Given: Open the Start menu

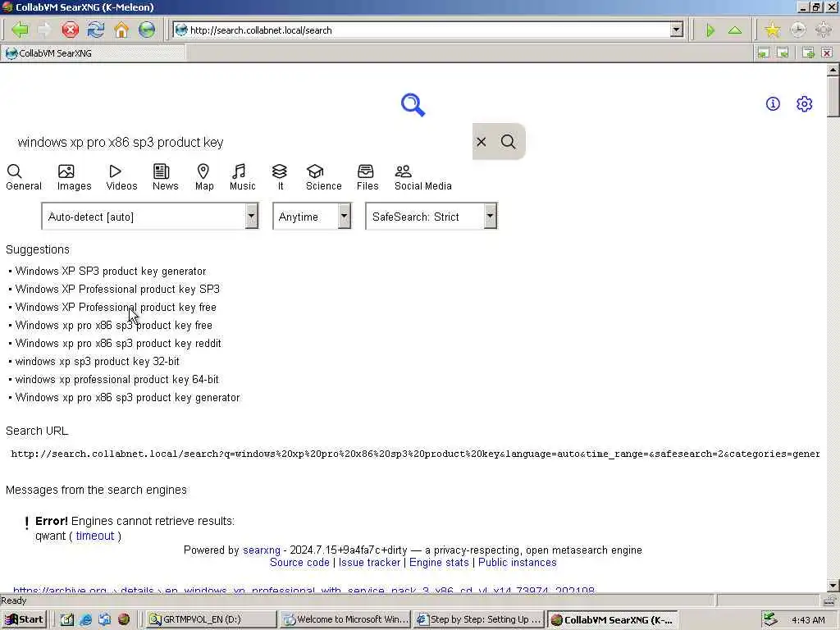Looking at the screenshot, I should coord(24,620).
